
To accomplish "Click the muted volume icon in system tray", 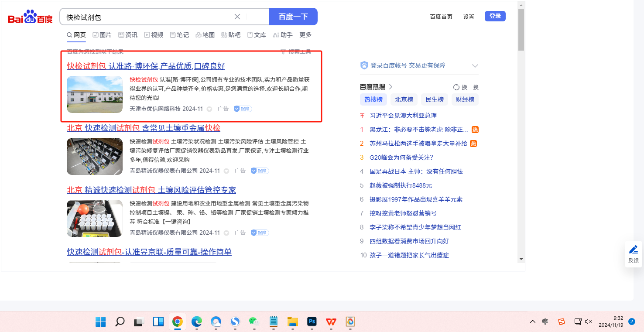I will [x=588, y=322].
